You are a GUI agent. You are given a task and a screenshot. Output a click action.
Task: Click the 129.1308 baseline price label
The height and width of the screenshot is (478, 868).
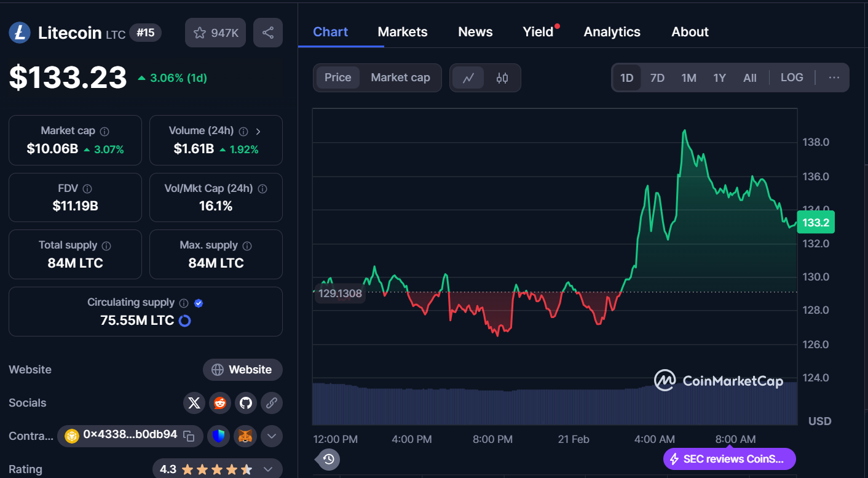pyautogui.click(x=340, y=294)
